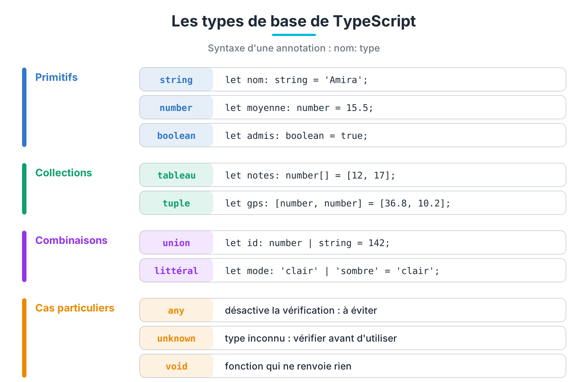588x382 pixels.
Task: Click the code 'let moyenne: number = 15.5;'
Action: 299,108
